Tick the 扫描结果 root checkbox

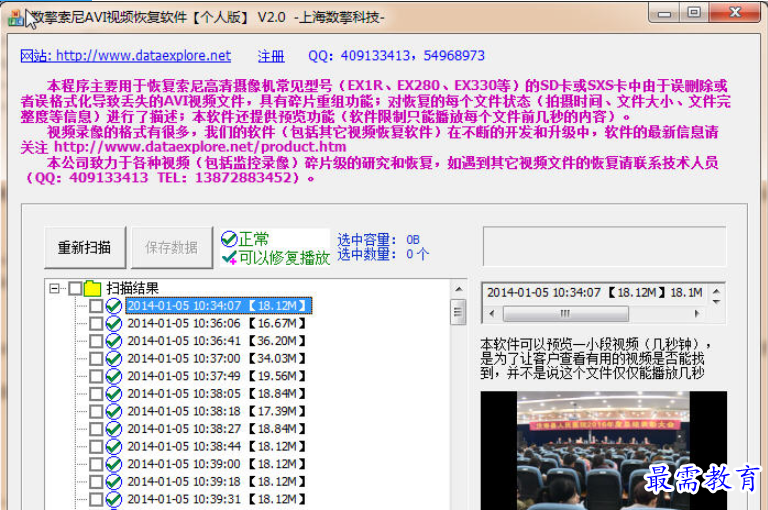point(75,288)
